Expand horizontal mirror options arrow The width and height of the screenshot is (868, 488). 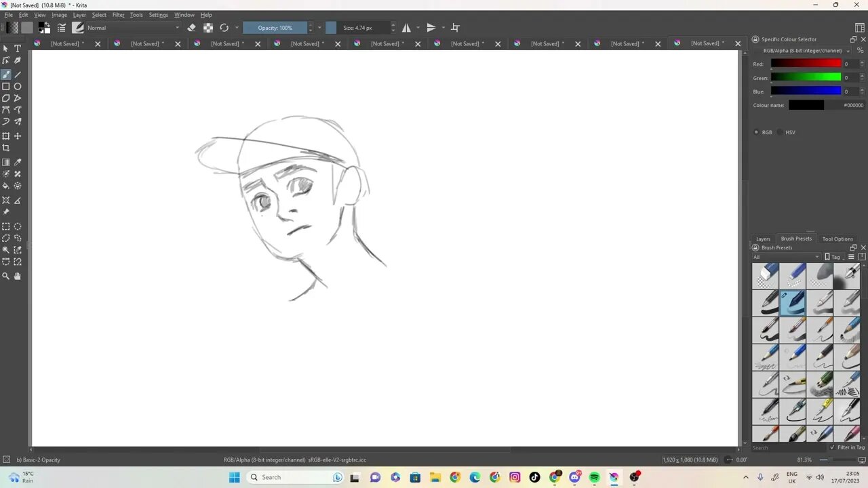418,28
